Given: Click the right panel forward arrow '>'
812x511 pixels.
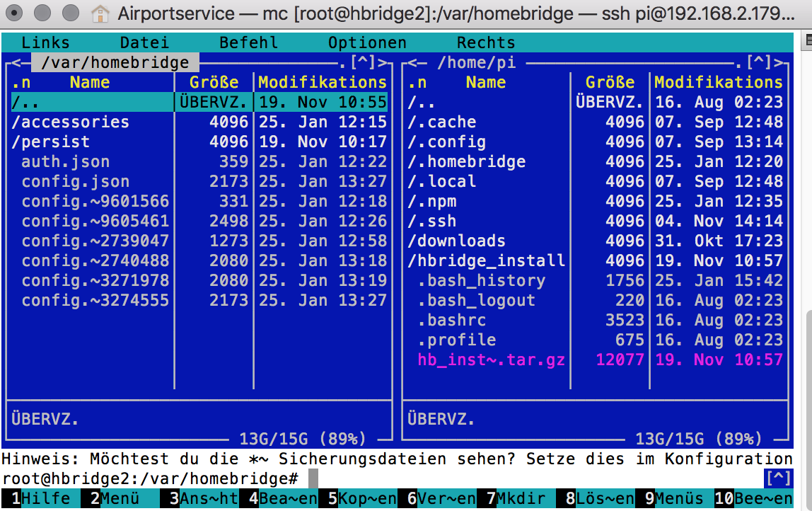Looking at the screenshot, I should (779, 62).
